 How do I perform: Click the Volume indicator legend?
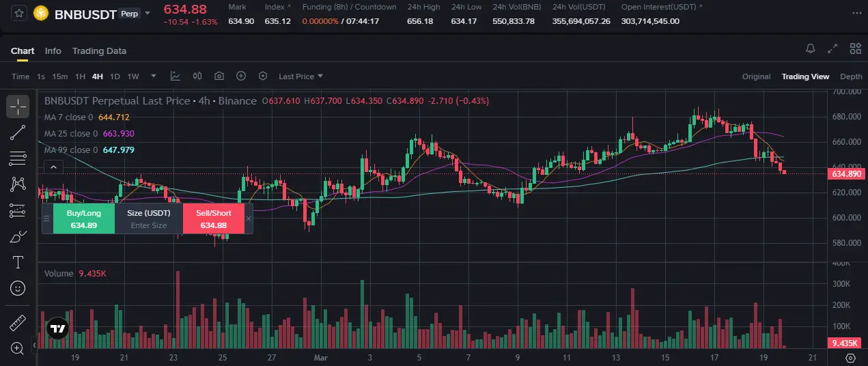[75, 273]
